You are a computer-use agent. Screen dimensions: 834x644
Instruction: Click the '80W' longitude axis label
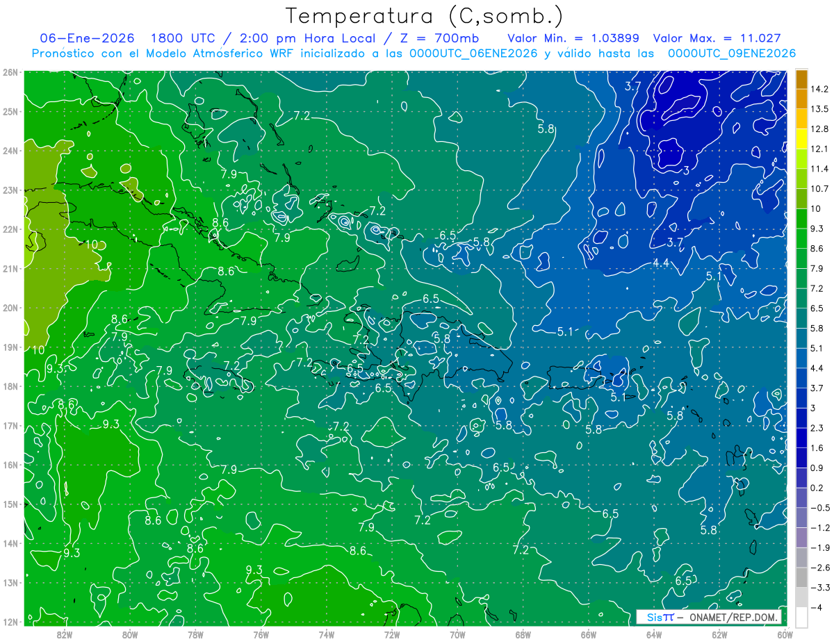(x=130, y=634)
